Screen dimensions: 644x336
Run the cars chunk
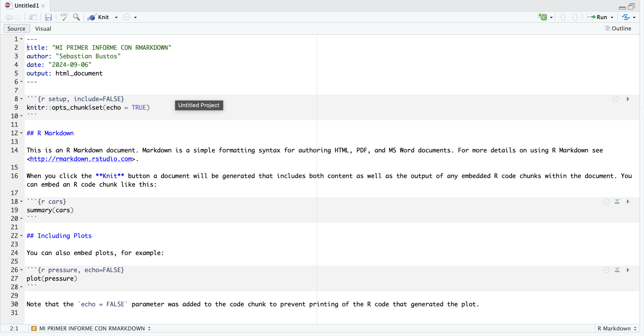628,201
